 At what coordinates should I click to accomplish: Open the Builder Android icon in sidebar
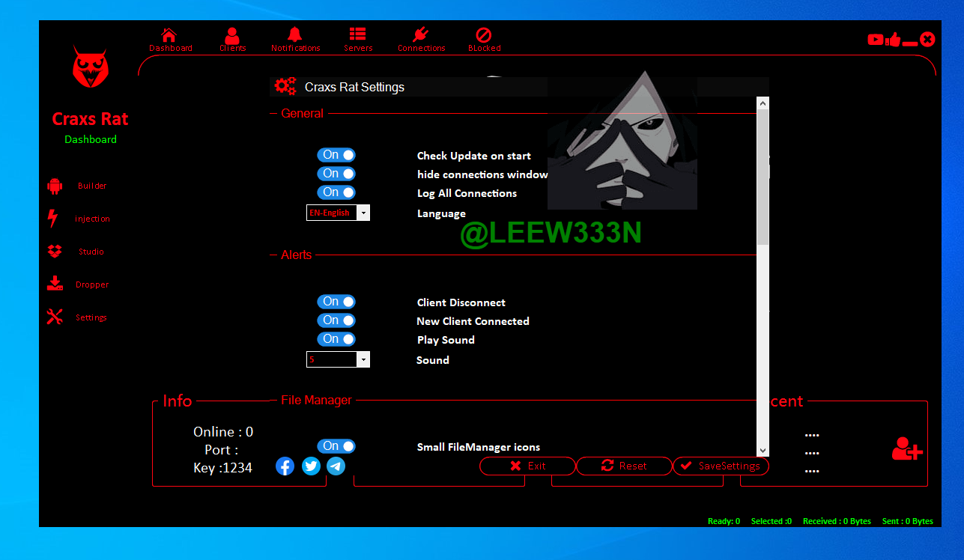[x=55, y=186]
